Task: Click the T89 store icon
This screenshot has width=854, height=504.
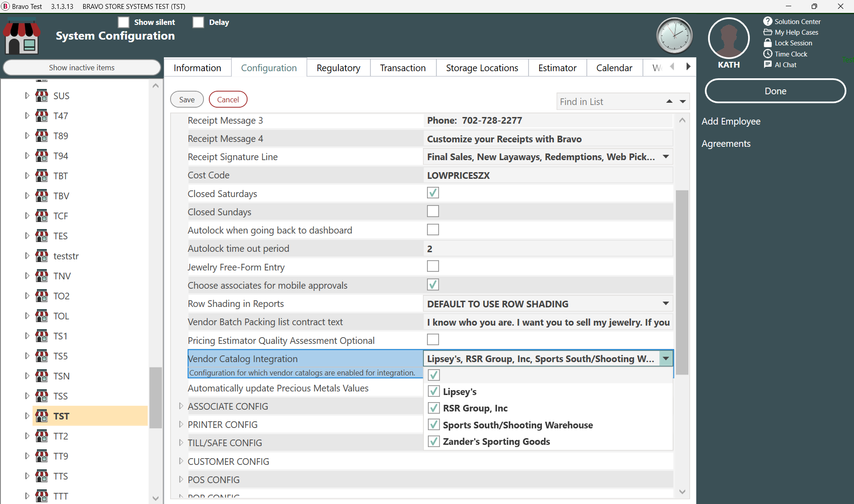Action: [x=42, y=136]
